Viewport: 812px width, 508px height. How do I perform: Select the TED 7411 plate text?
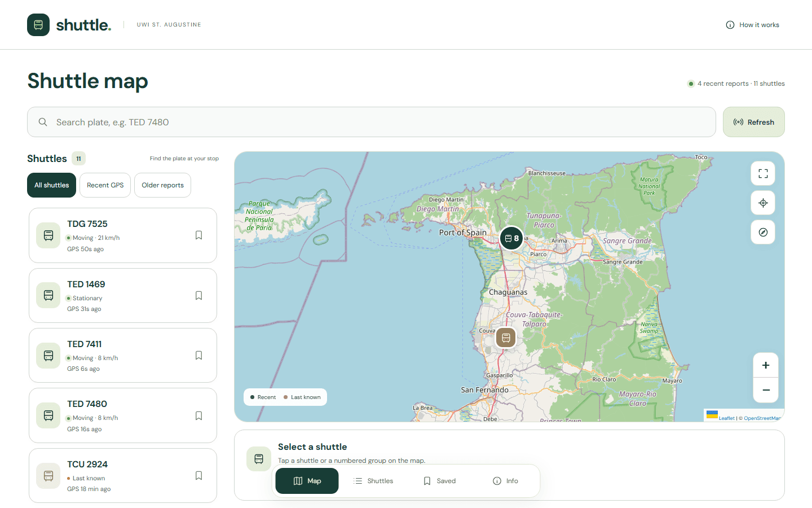point(85,344)
